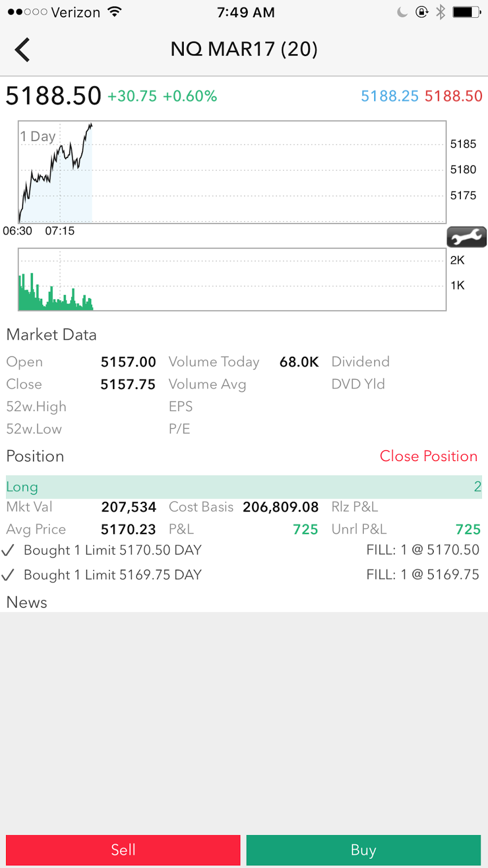The image size is (488, 868).
Task: Tap the Bluetooth status icon
Action: pos(441,12)
